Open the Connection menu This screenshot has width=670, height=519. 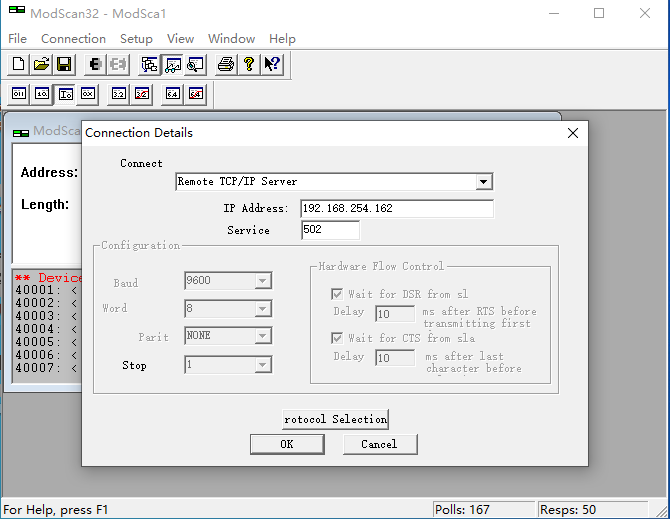[x=73, y=39]
